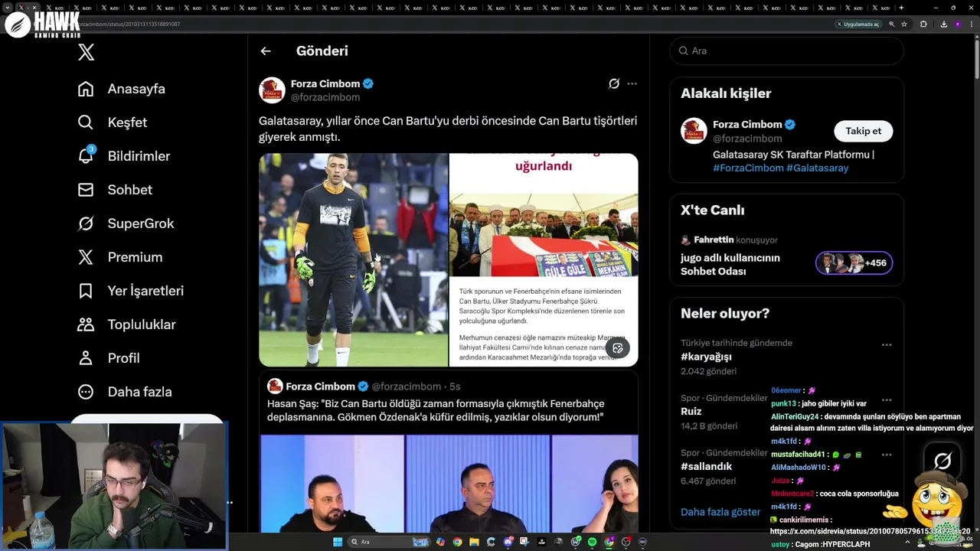Click the Grok image edit icon on photo

(618, 348)
